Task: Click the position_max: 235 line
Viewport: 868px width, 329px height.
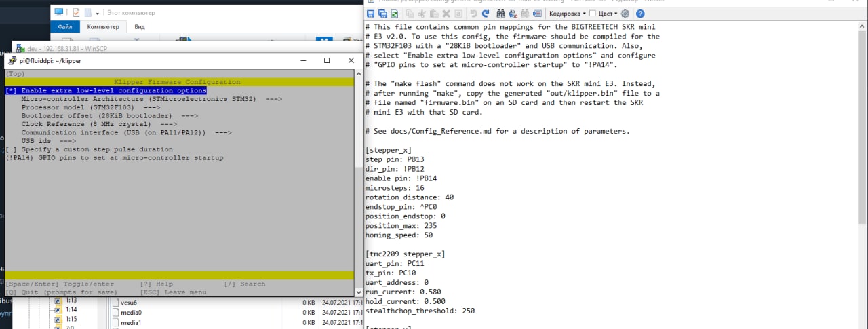Action: click(x=401, y=225)
